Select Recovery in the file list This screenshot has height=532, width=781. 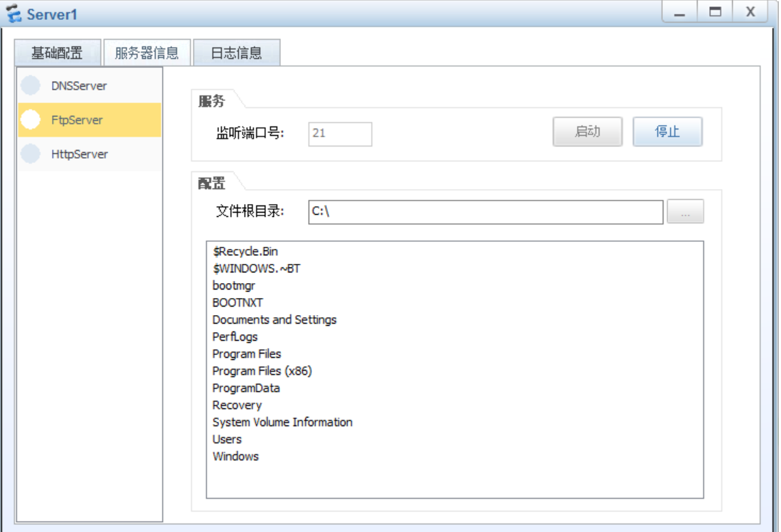pyautogui.click(x=237, y=405)
